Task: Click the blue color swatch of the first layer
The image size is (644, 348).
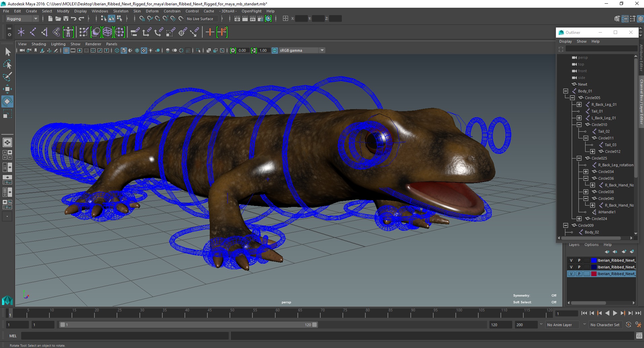Action: [594, 260]
